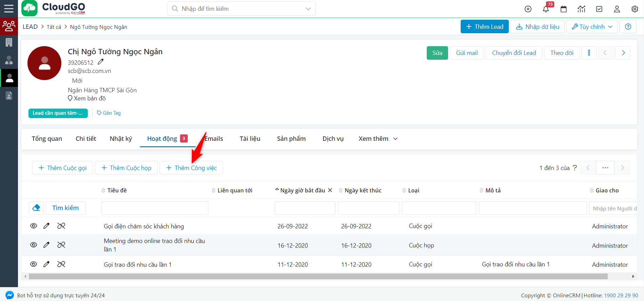Switch to Emails tab
This screenshot has width=644, height=301.
214,138
